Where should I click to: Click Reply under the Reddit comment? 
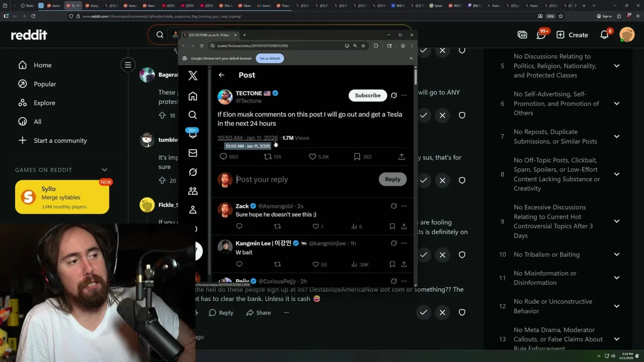(221, 313)
